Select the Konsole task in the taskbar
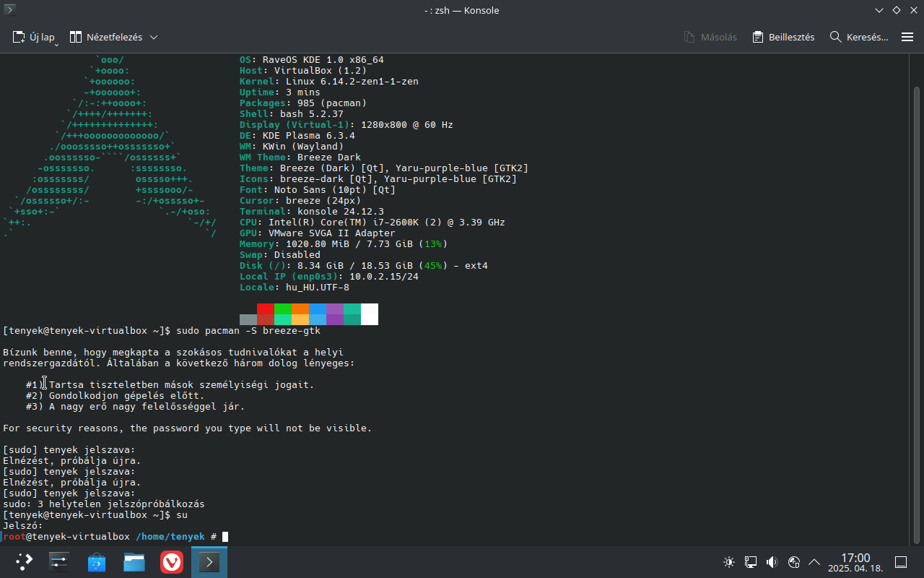Image resolution: width=924 pixels, height=578 pixels. [x=209, y=562]
